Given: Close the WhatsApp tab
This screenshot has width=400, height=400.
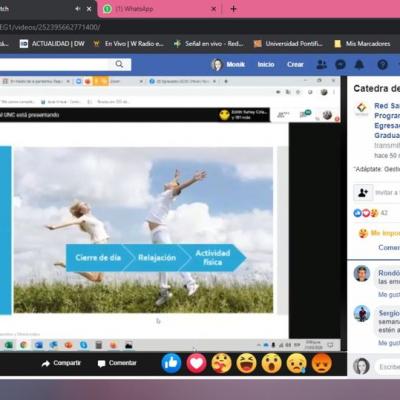Looking at the screenshot, I should coord(214,9).
